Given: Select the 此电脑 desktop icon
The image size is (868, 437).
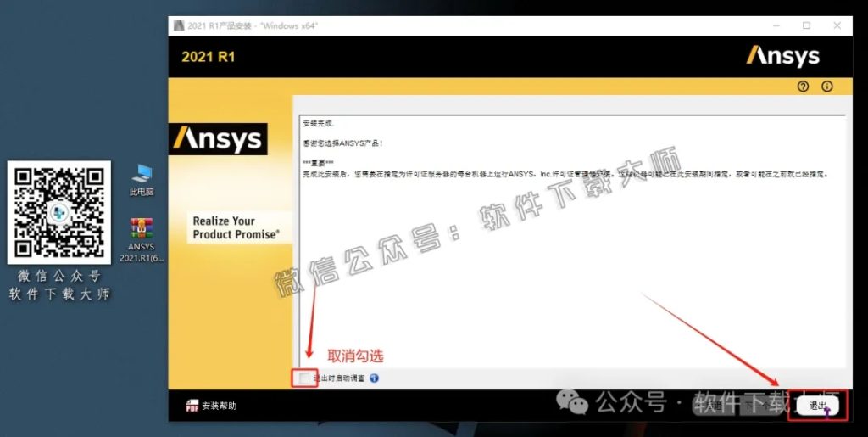Looking at the screenshot, I should pyautogui.click(x=142, y=181).
